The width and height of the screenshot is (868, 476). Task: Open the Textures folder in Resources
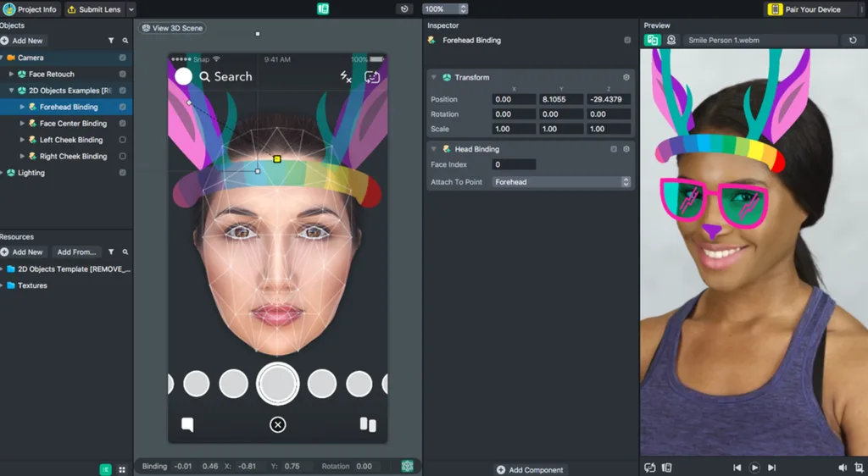(x=32, y=285)
